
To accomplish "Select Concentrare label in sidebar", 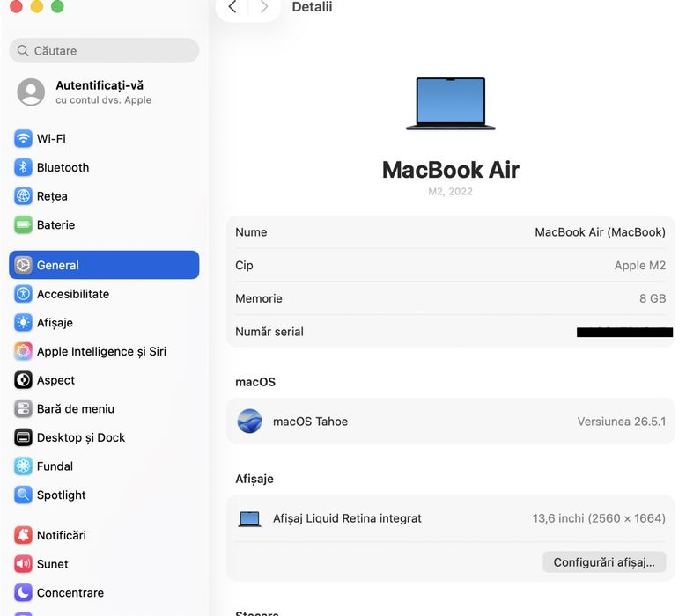I will tap(70, 593).
